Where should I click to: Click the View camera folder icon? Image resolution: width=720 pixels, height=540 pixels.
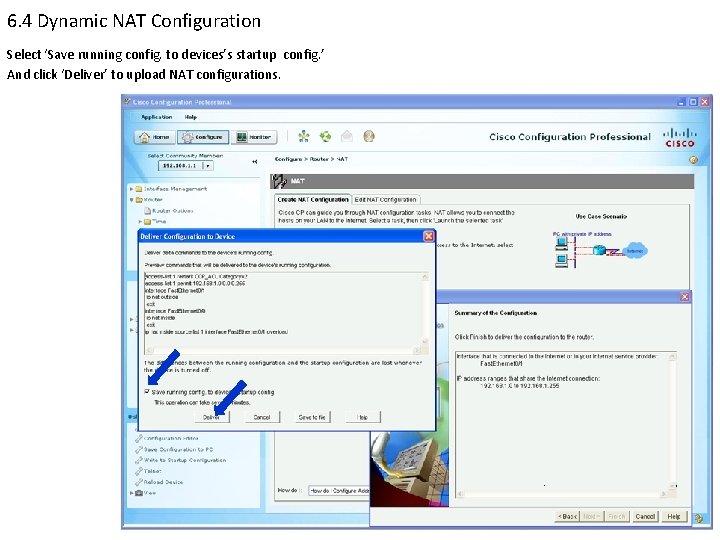(x=139, y=493)
